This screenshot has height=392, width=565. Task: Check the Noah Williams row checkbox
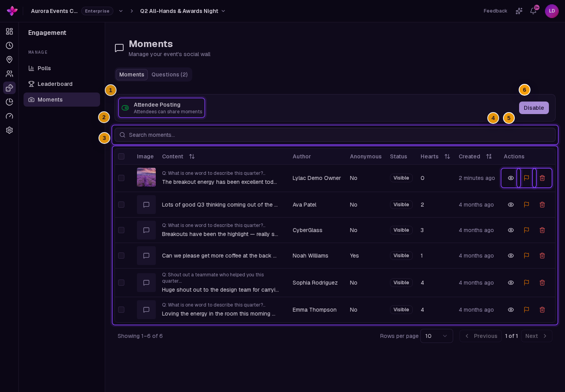(x=121, y=256)
